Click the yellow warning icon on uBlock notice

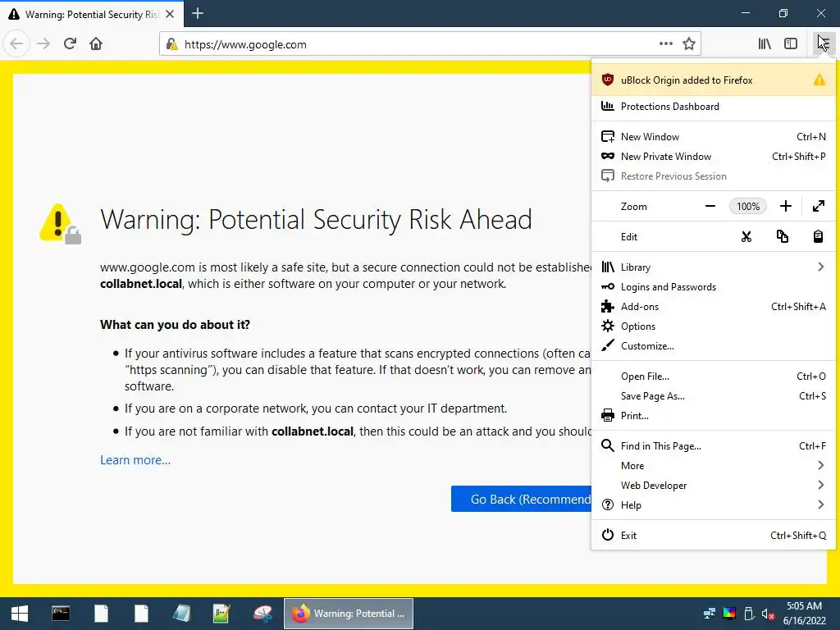pyautogui.click(x=819, y=80)
